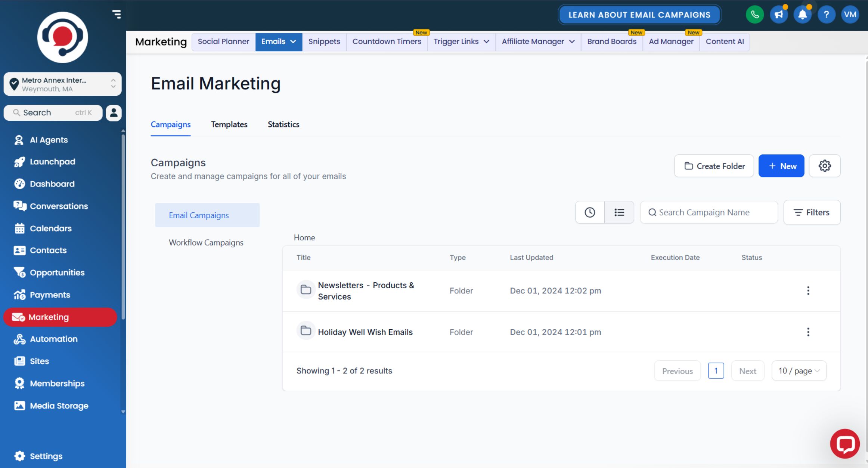Click the Create Folder button
This screenshot has width=868, height=468.
click(714, 166)
